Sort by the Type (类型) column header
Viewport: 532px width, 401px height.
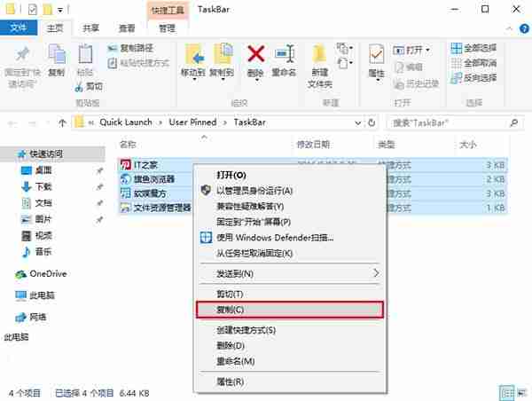point(386,145)
